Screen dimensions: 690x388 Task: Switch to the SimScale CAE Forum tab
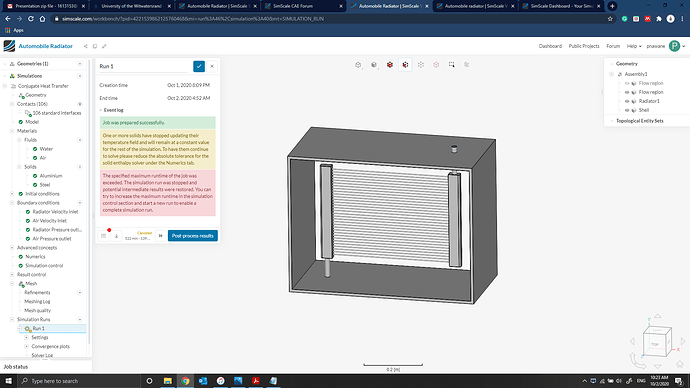coord(303,6)
